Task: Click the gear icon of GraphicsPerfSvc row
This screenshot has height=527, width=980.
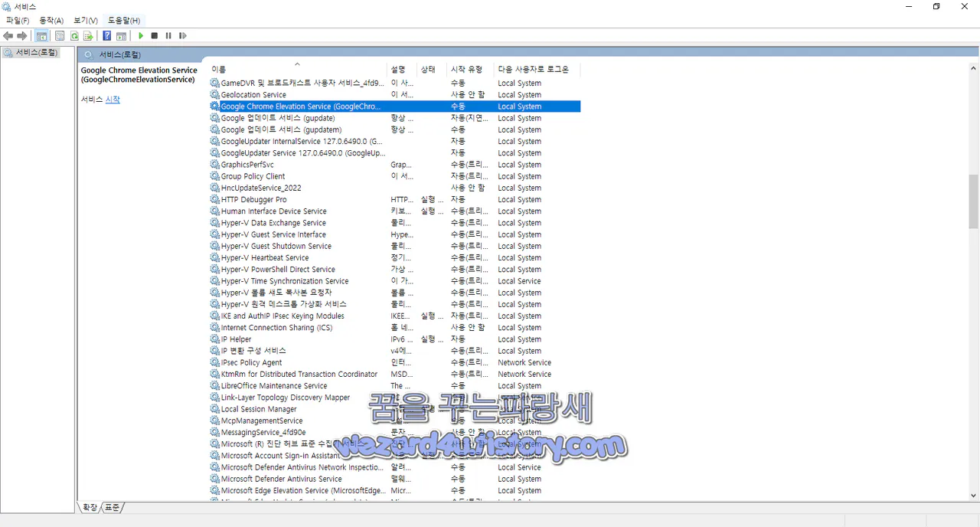Action: (x=215, y=165)
